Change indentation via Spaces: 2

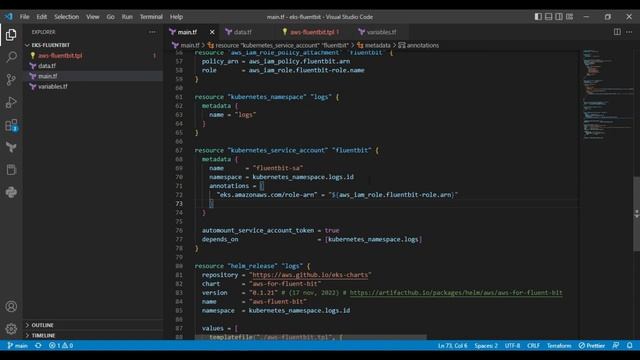click(486, 346)
